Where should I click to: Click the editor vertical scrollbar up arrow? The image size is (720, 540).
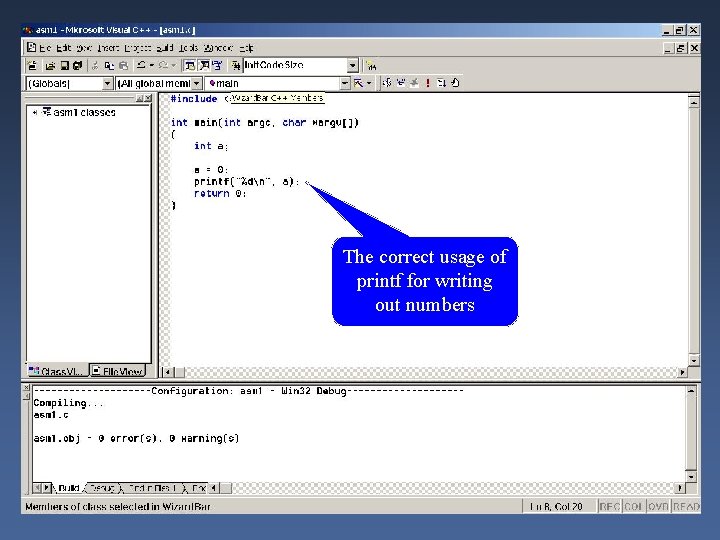point(694,101)
